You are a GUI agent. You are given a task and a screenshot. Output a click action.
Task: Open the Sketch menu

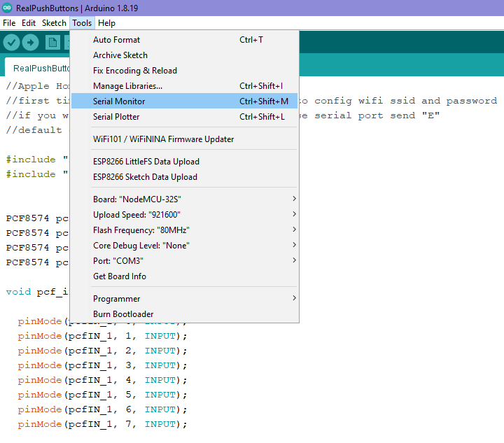(54, 23)
